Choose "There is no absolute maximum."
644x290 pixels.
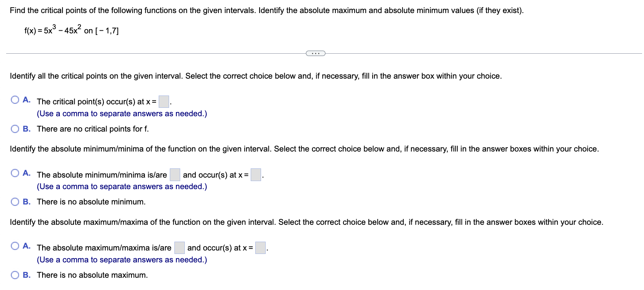point(14,275)
